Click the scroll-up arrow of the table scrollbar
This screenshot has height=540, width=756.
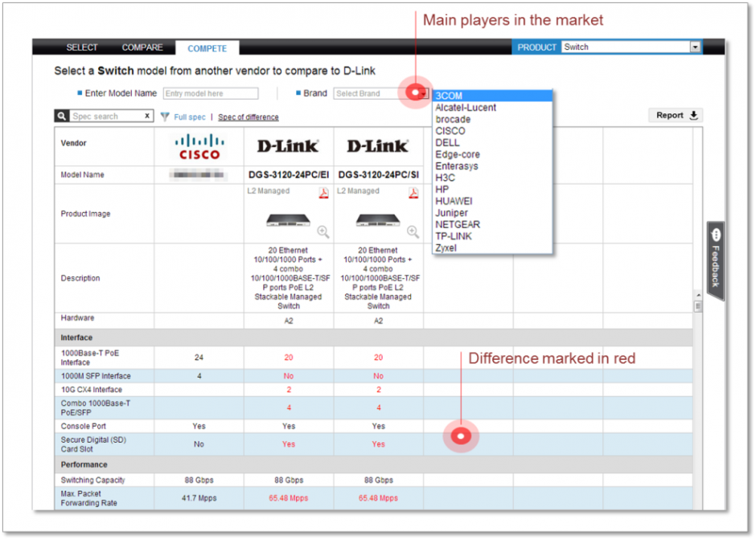pyautogui.click(x=697, y=295)
